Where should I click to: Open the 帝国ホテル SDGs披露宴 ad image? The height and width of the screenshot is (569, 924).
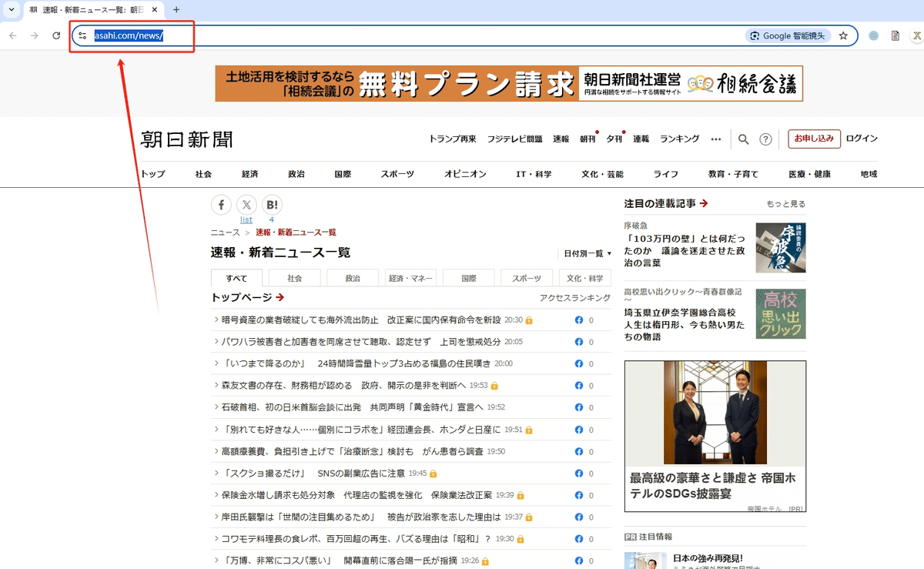[715, 413]
